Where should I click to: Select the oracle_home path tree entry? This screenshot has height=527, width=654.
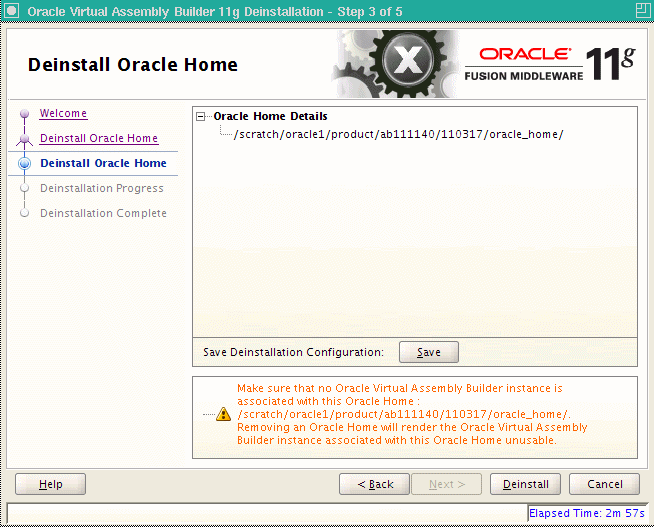(398, 134)
